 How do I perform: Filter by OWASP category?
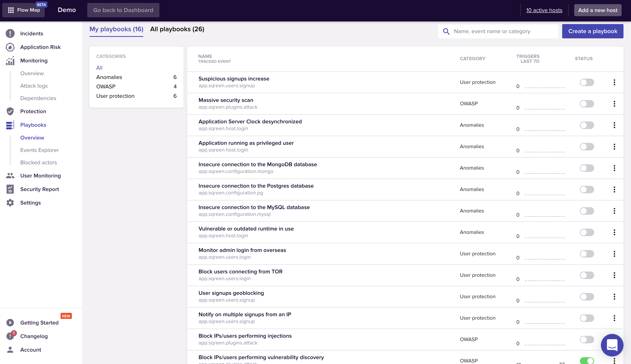pos(106,86)
